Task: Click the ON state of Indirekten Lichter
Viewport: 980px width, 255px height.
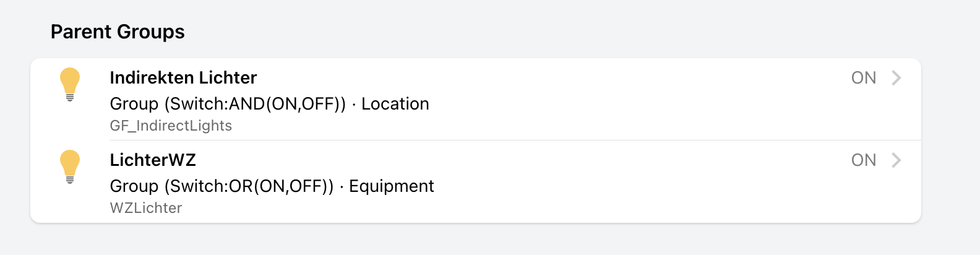Action: pyautogui.click(x=863, y=78)
